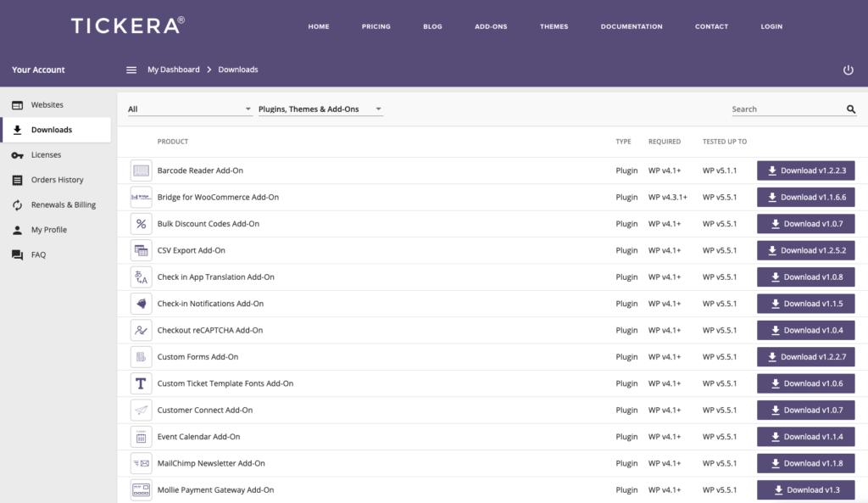Image resolution: width=868 pixels, height=503 pixels.
Task: Click the Licenses key icon
Action: pyautogui.click(x=19, y=154)
